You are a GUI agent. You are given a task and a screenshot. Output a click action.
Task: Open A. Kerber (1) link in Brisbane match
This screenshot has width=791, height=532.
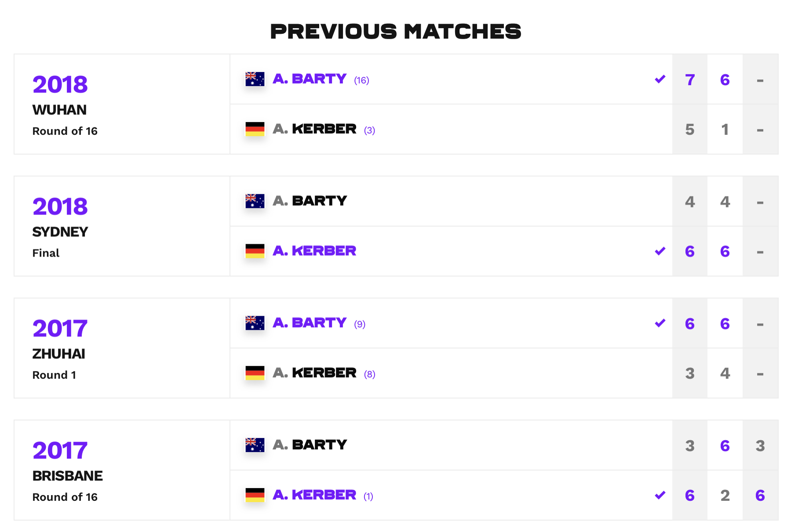[x=323, y=495]
